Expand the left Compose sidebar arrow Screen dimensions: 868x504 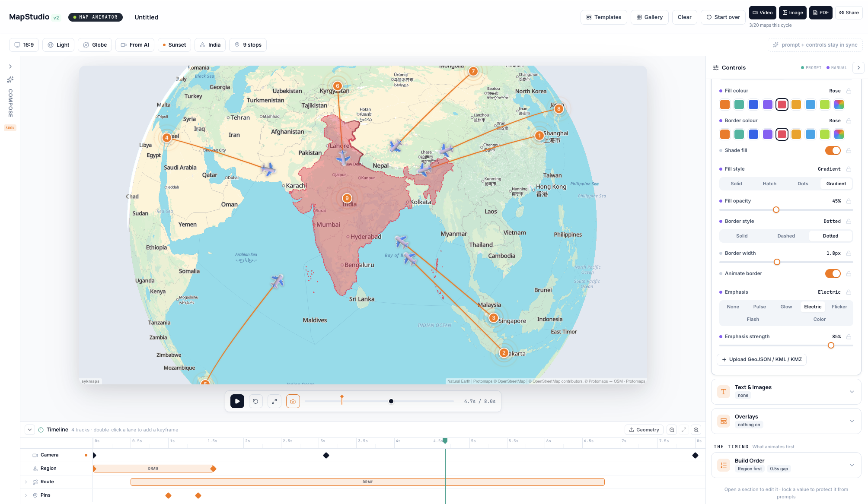click(x=10, y=67)
